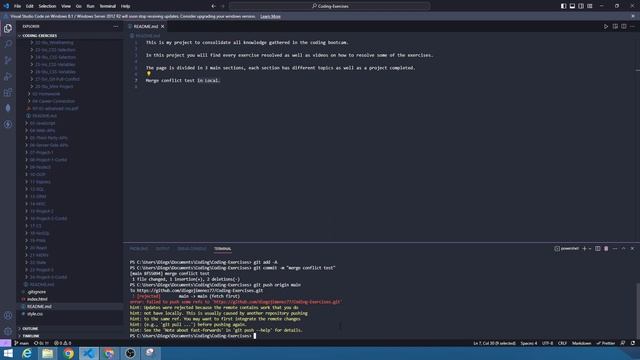Open Markdown preview to the side

(615, 27)
